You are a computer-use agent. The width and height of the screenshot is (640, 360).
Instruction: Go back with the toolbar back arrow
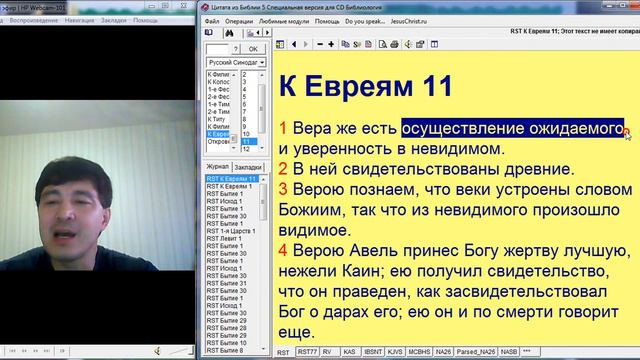pos(294,44)
